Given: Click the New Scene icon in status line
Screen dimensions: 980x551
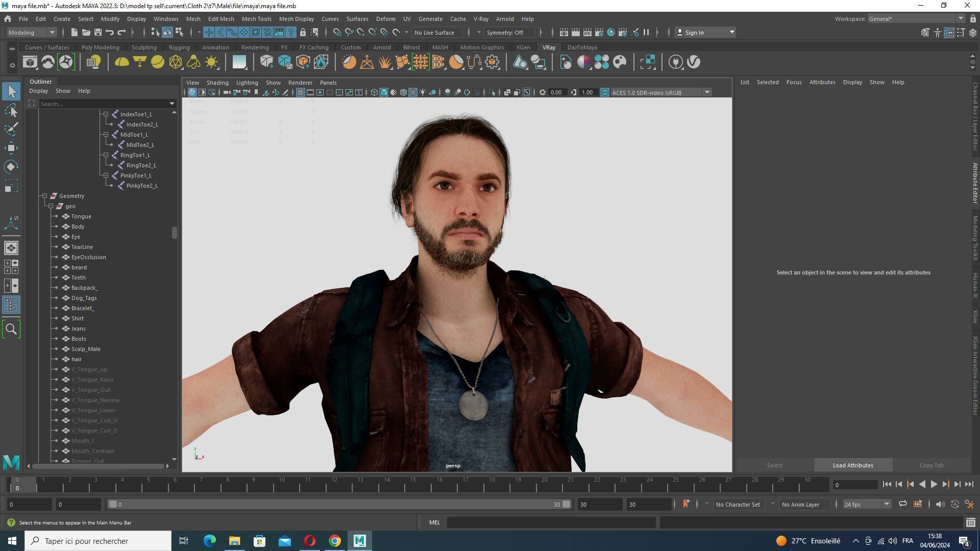Looking at the screenshot, I should [x=75, y=32].
